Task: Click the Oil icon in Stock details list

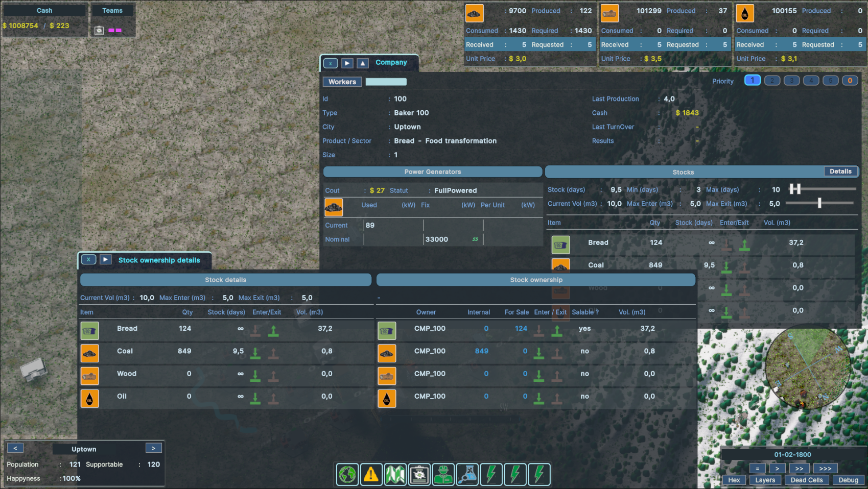Action: pyautogui.click(x=90, y=398)
